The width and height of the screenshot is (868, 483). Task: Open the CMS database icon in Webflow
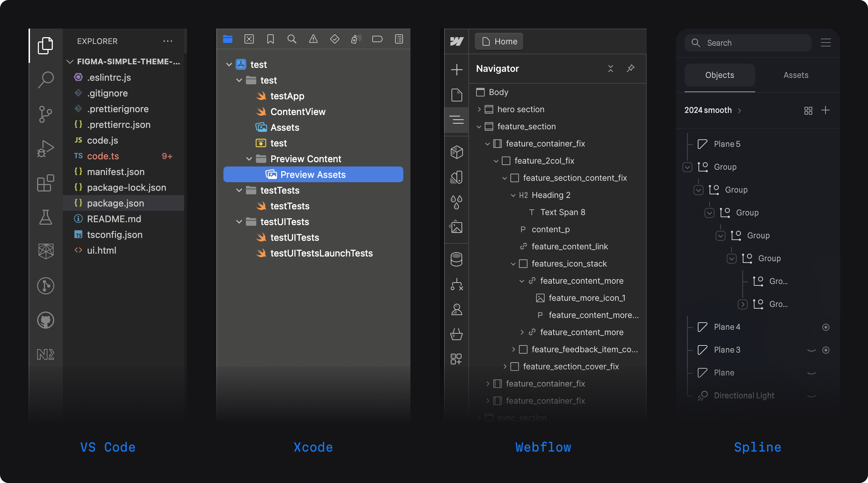[x=456, y=259]
